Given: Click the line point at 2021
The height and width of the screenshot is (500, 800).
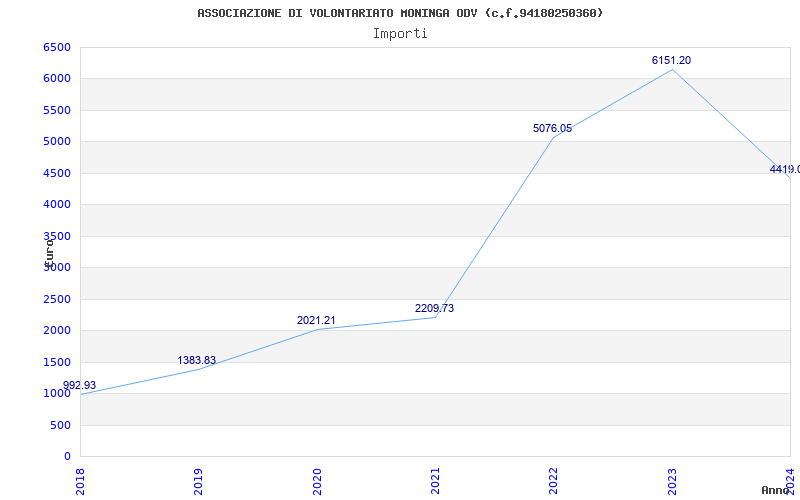Looking at the screenshot, I should [435, 317].
